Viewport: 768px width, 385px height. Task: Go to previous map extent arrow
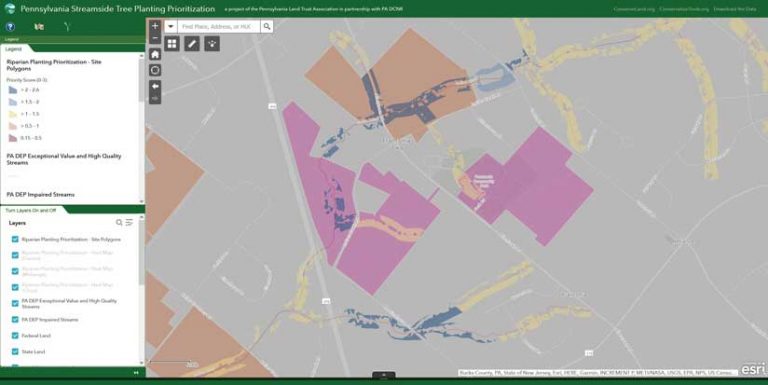pos(155,86)
